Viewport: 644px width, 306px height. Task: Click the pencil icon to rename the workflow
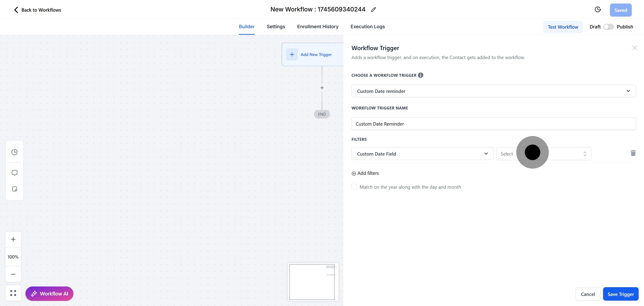click(x=373, y=9)
